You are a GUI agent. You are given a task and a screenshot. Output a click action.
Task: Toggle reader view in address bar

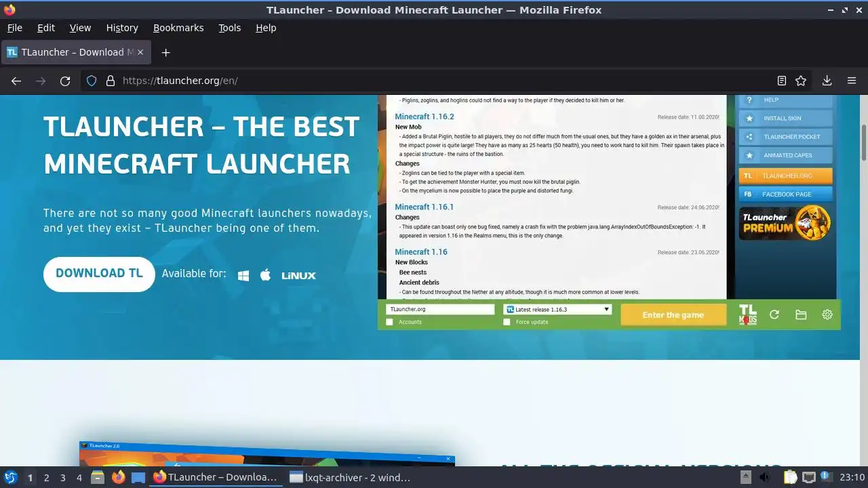pyautogui.click(x=782, y=81)
